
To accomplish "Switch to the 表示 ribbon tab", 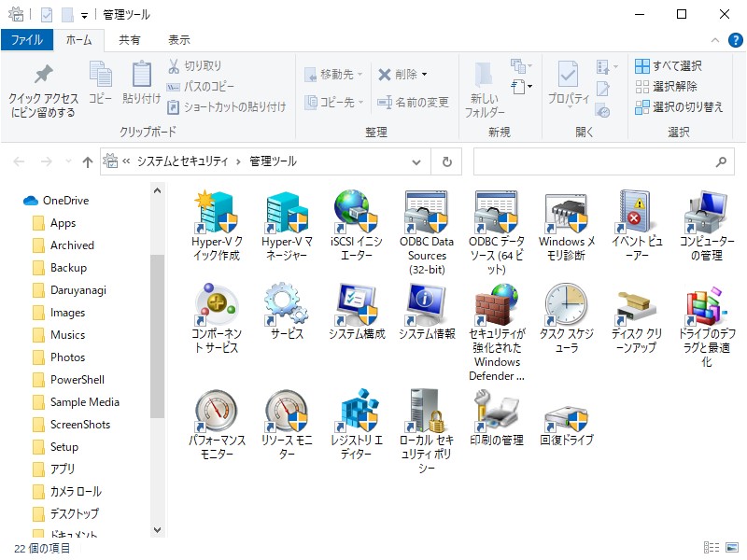I will 178,39.
